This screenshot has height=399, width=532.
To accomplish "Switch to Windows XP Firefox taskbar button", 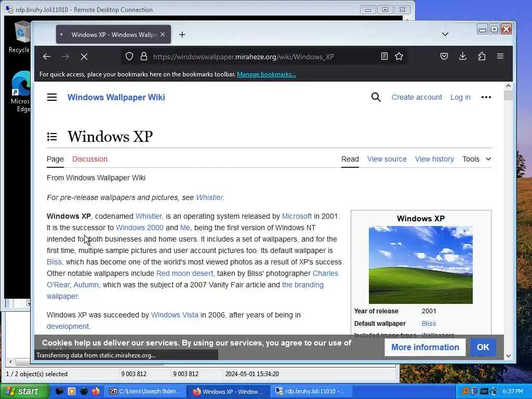I will [x=229, y=392].
